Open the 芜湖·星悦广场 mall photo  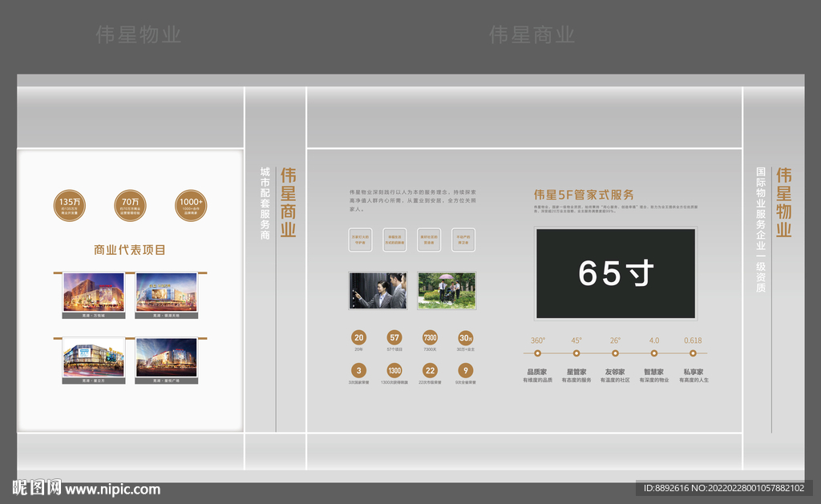pyautogui.click(x=167, y=358)
